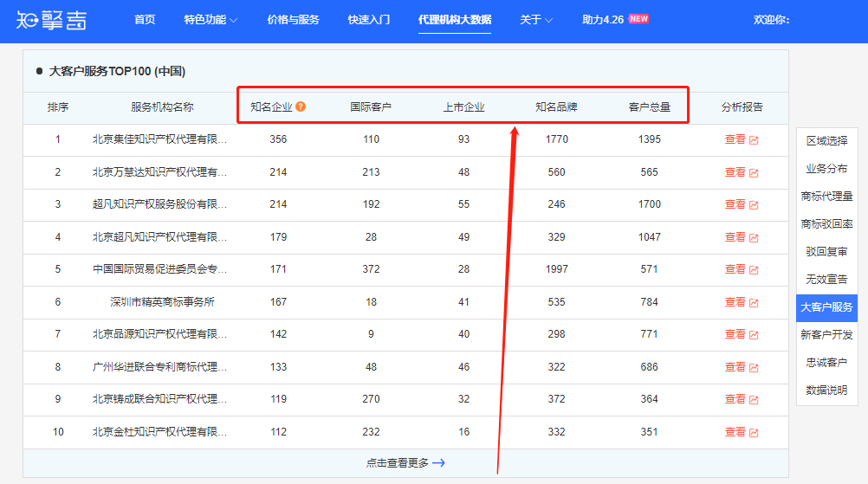The image size is (868, 484).
Task: Click the 点击查看更多 link
Action: tap(398, 463)
